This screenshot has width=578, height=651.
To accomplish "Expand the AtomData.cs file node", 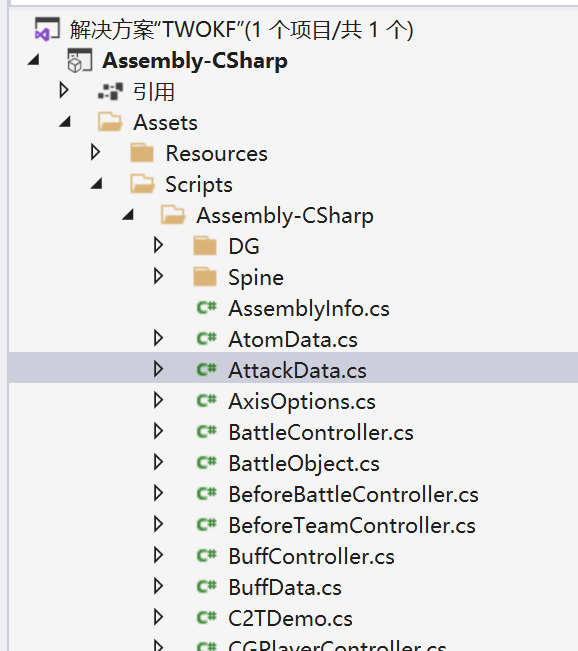I will click(158, 338).
